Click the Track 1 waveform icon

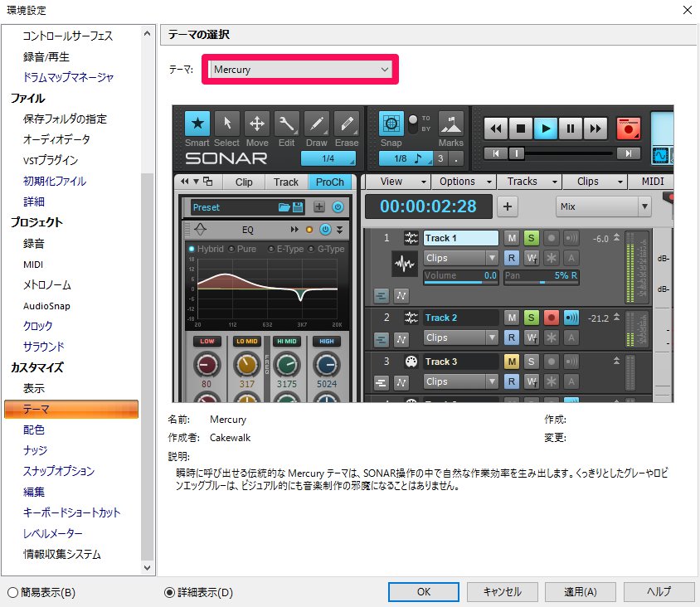pos(405,264)
